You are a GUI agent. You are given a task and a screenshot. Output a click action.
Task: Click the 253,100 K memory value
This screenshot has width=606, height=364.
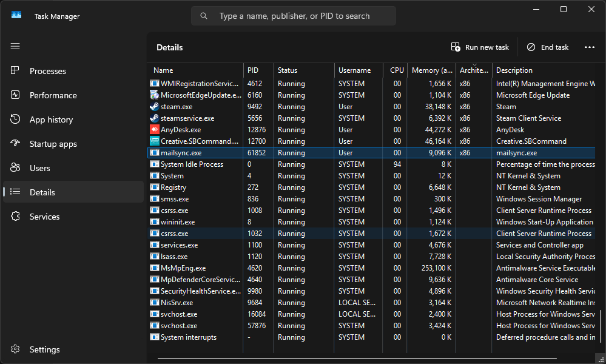click(x=436, y=268)
